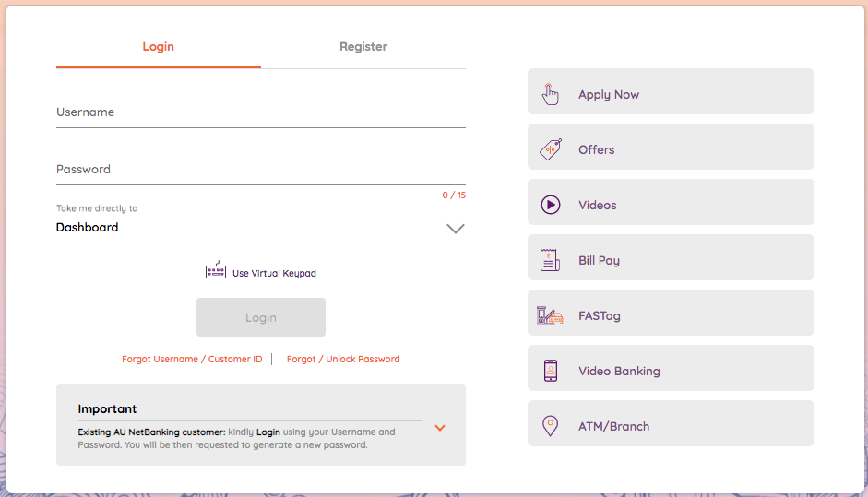Open Forgot / Unlock Password link
The image size is (868, 497).
(343, 360)
